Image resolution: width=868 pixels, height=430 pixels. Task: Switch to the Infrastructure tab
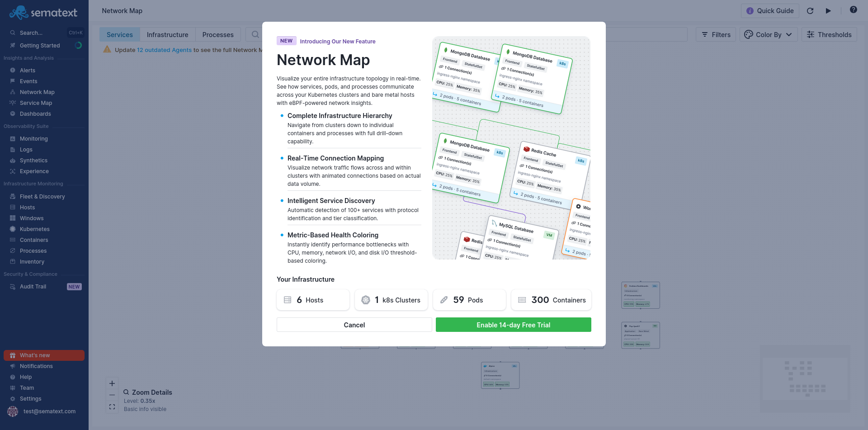167,34
